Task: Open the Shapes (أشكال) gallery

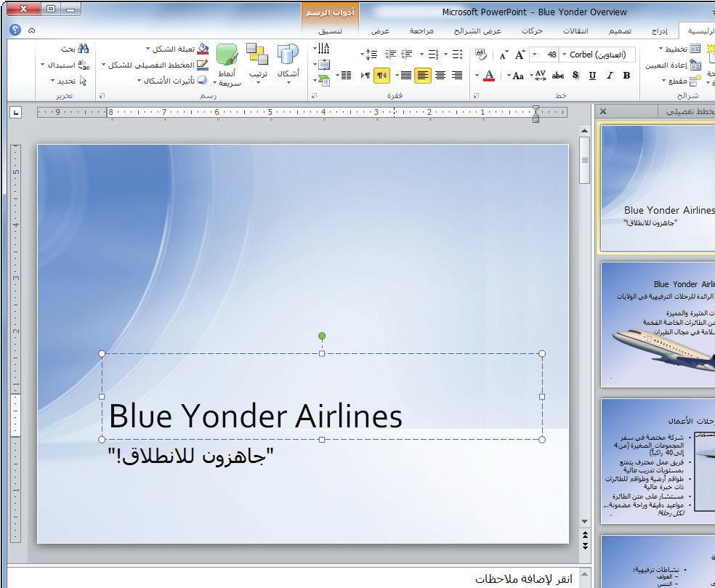Action: point(288,64)
